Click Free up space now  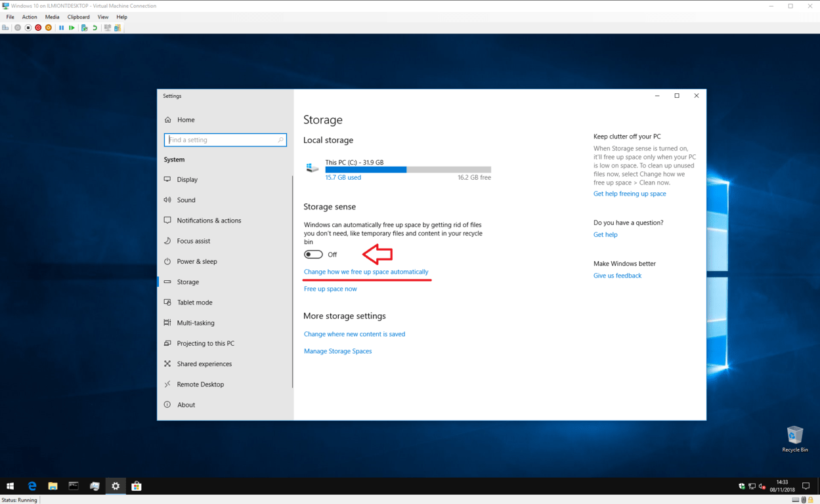pos(330,288)
